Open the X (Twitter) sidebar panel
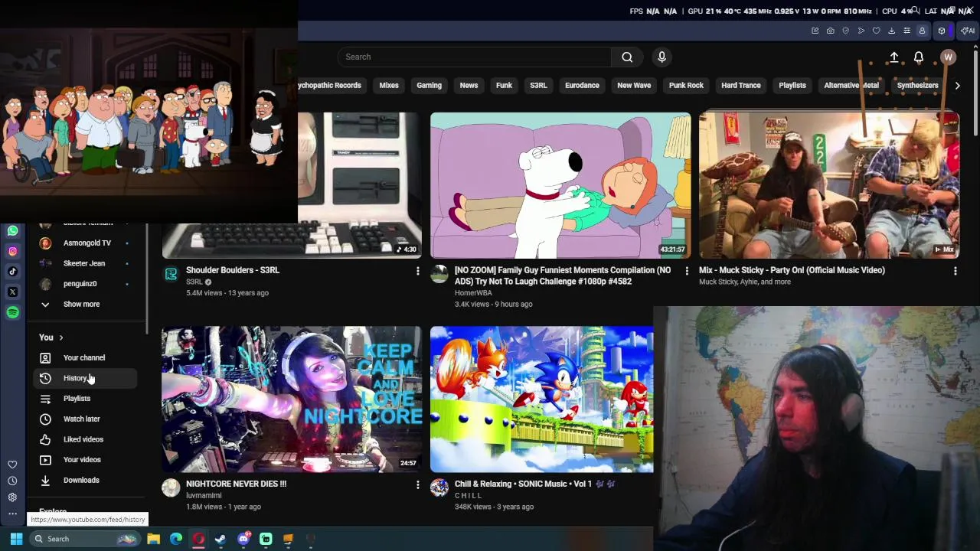Screen dimensions: 980x551 click(12, 292)
